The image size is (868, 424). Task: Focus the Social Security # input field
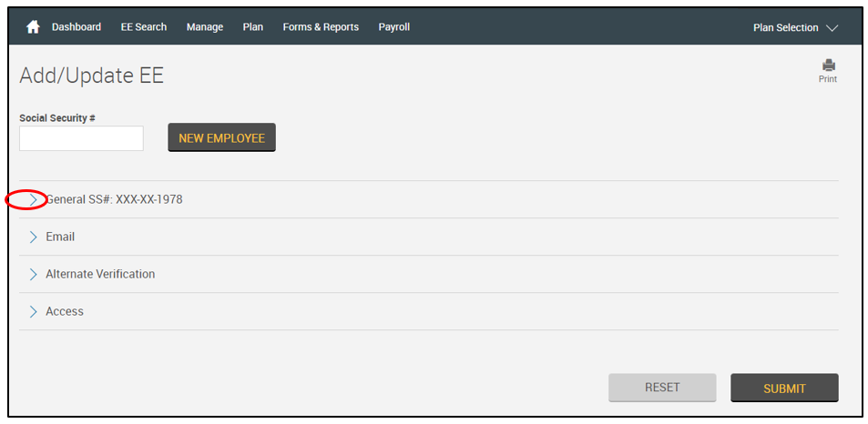coord(81,138)
